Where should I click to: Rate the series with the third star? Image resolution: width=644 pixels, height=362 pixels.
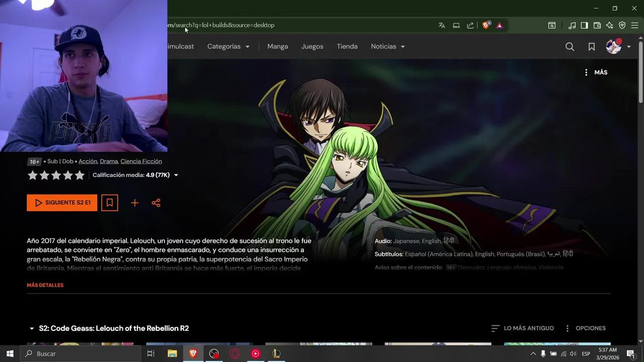[56, 175]
